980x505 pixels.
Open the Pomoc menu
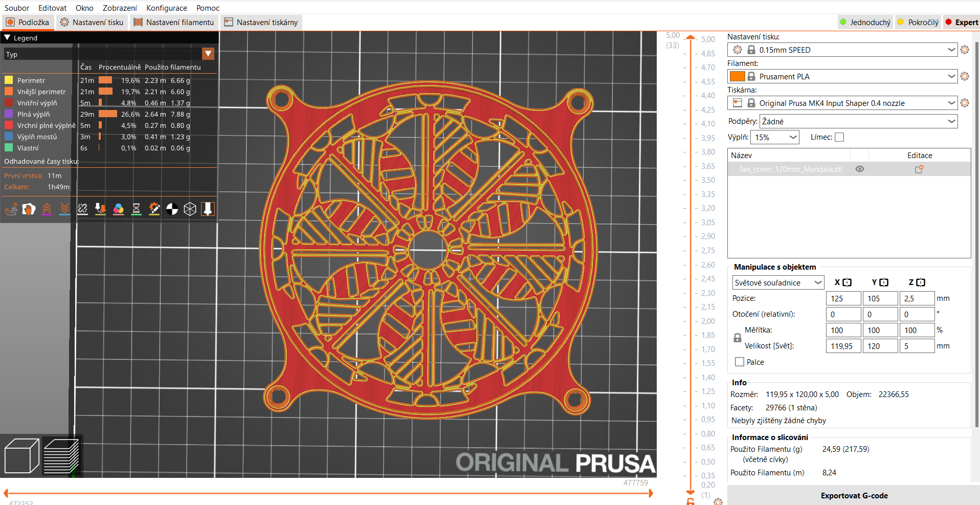coord(208,8)
